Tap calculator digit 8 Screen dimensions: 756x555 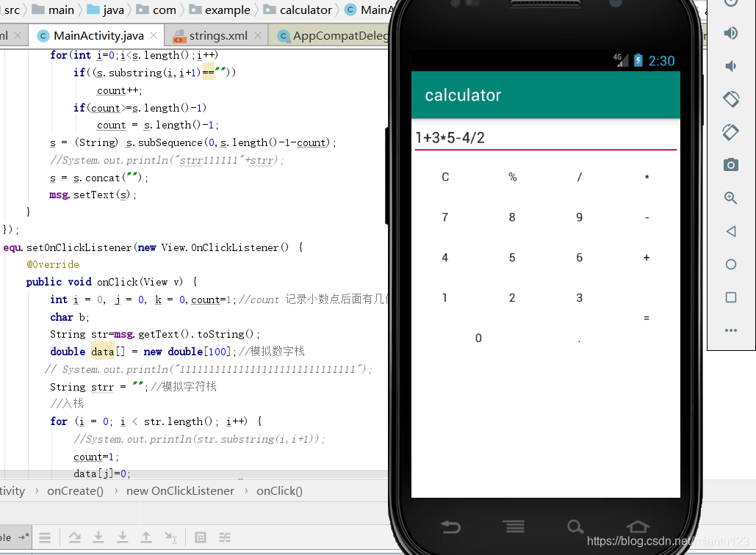512,217
